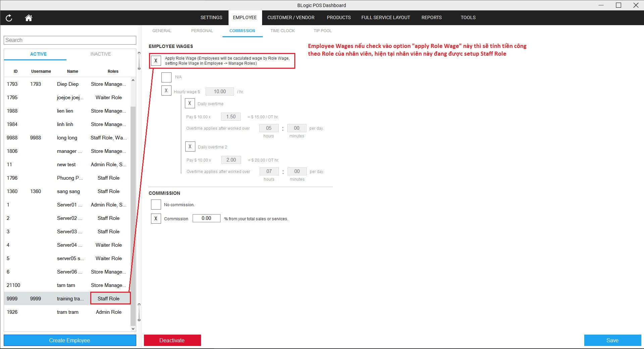Click the red Deactivate button
Screen dimensions: 644x349
172,340
